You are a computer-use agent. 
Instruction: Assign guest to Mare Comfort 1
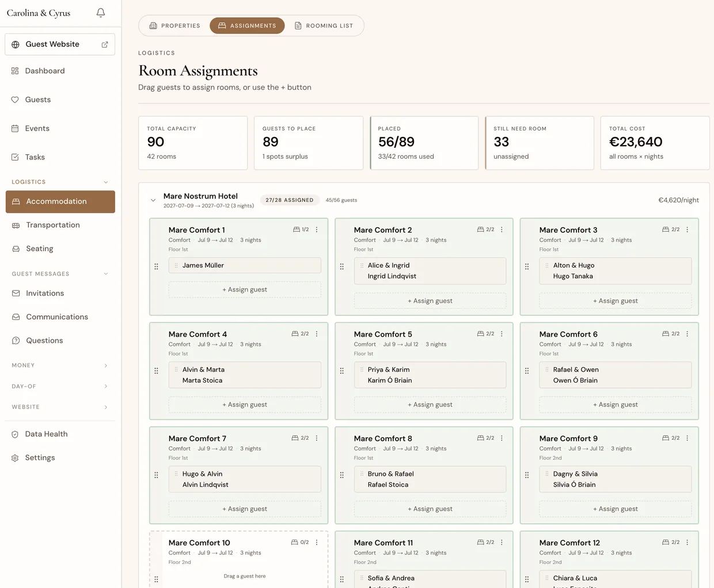coord(245,289)
